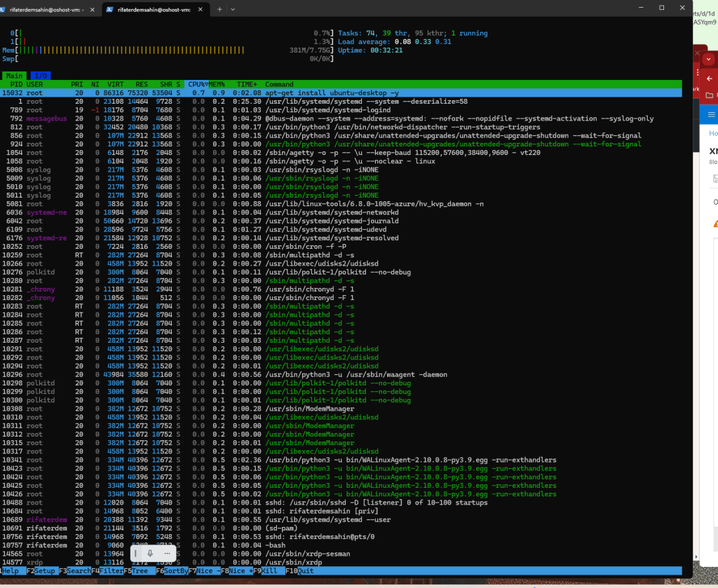Open the terminal profile dropdown chevron
The width and height of the screenshot is (718, 588).
[233, 9]
